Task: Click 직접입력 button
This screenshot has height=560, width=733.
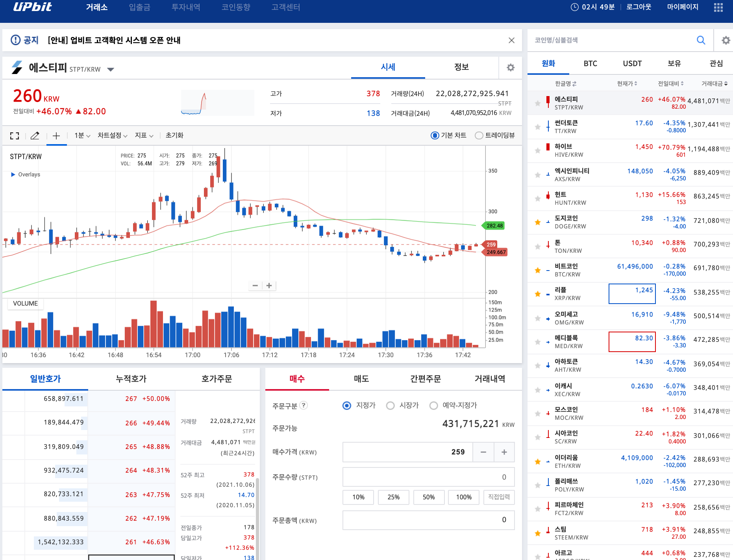Action: 499,497
